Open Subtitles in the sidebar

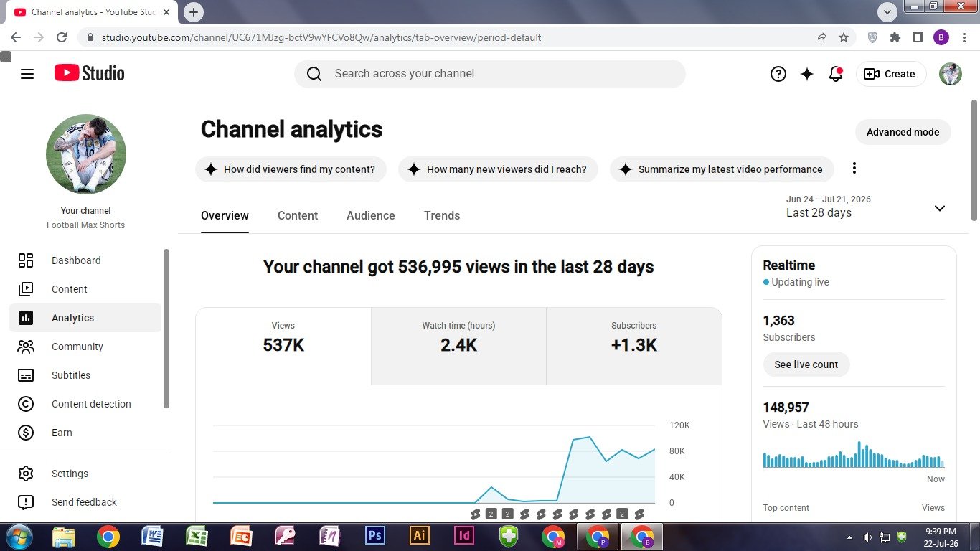85,375
